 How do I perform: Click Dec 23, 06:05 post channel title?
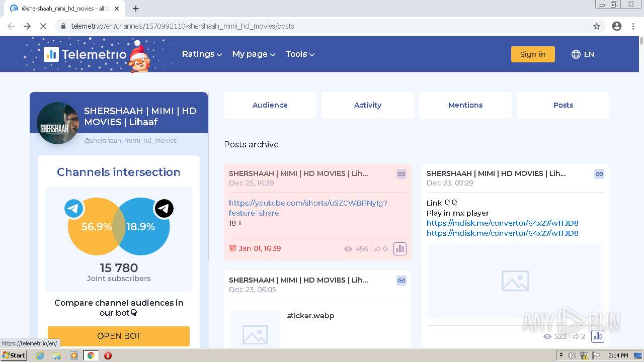[298, 280]
